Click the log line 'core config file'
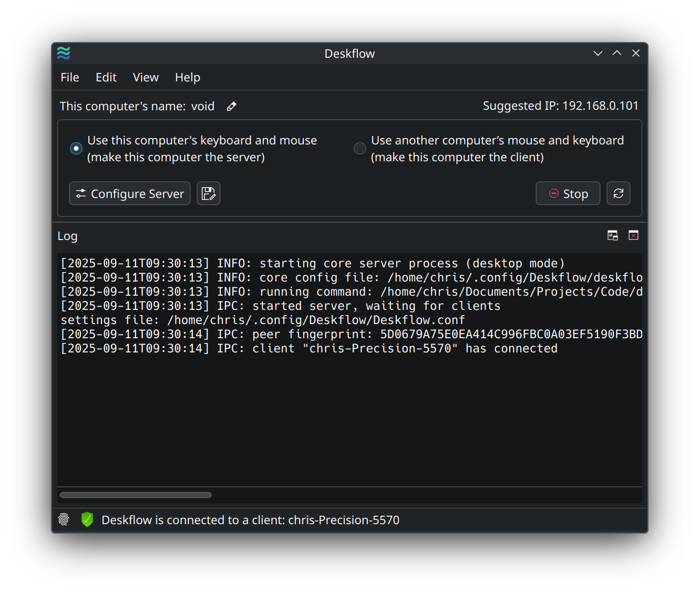The image size is (700, 594). (x=352, y=278)
